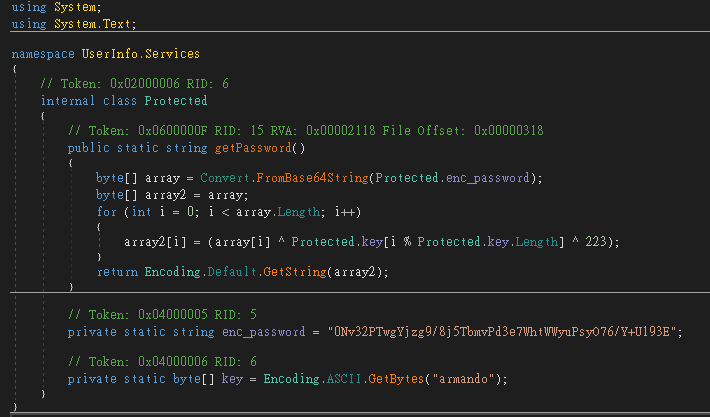Select the Protected class name
Viewport: 710px width, 417px height.
tap(176, 101)
